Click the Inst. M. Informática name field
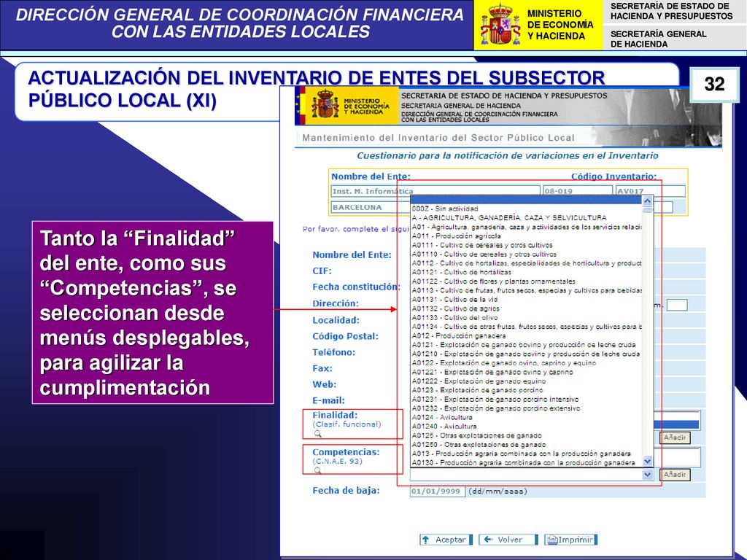747x560 pixels. pos(436,191)
